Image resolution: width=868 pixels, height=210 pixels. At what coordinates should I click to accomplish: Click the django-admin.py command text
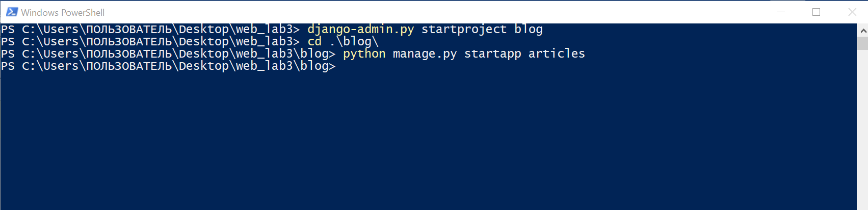click(x=360, y=30)
